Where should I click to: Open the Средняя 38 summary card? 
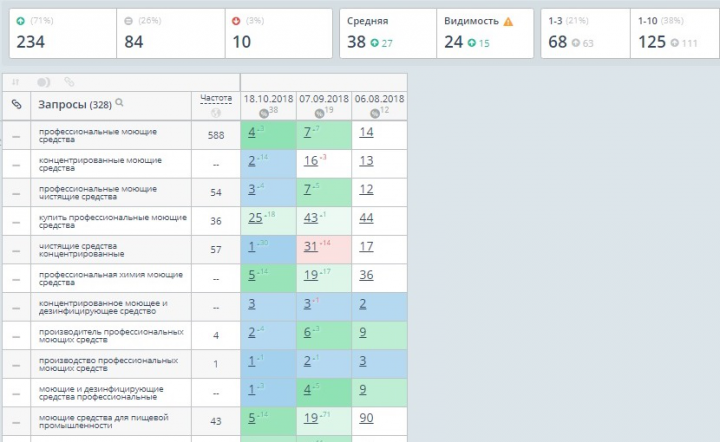(x=388, y=34)
